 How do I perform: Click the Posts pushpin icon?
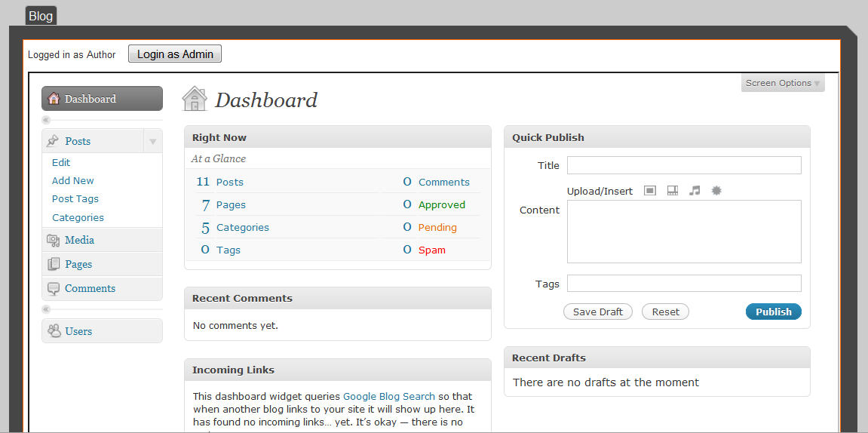pos(53,141)
